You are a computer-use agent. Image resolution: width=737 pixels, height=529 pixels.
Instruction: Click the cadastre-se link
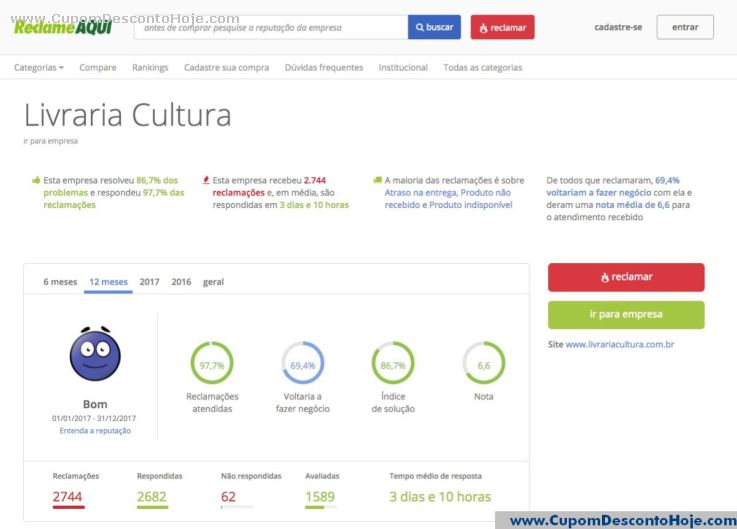click(x=618, y=27)
